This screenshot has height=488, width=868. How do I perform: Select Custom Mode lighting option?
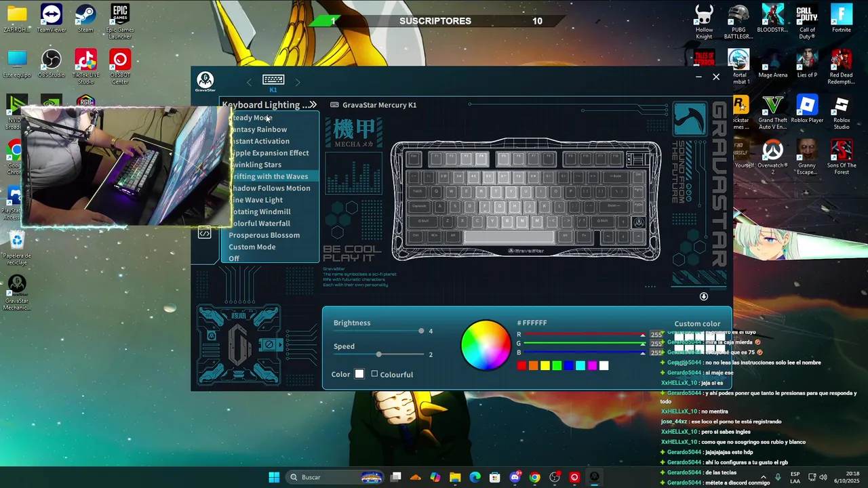[270, 247]
